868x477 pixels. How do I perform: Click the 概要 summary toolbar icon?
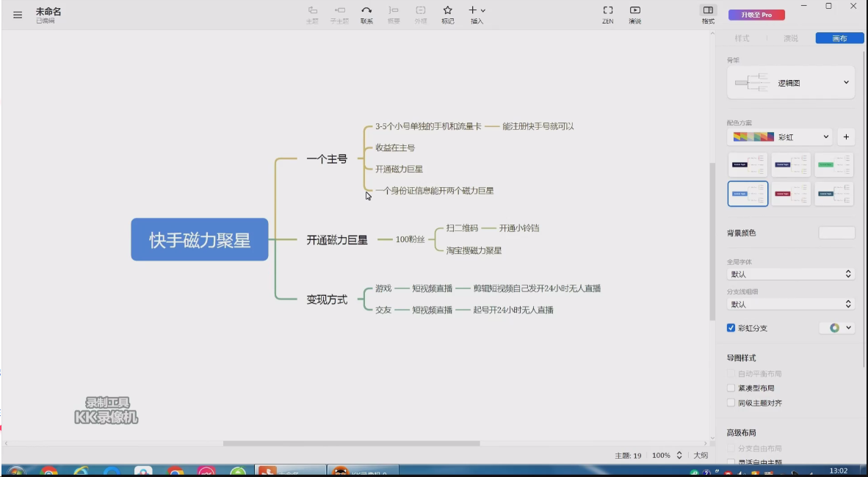[x=394, y=10]
